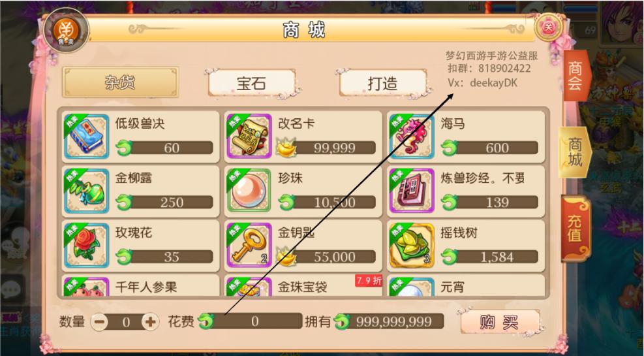The image size is (644, 356).
Task: Select the 金钥匙 golden key icon
Action: 249,246
